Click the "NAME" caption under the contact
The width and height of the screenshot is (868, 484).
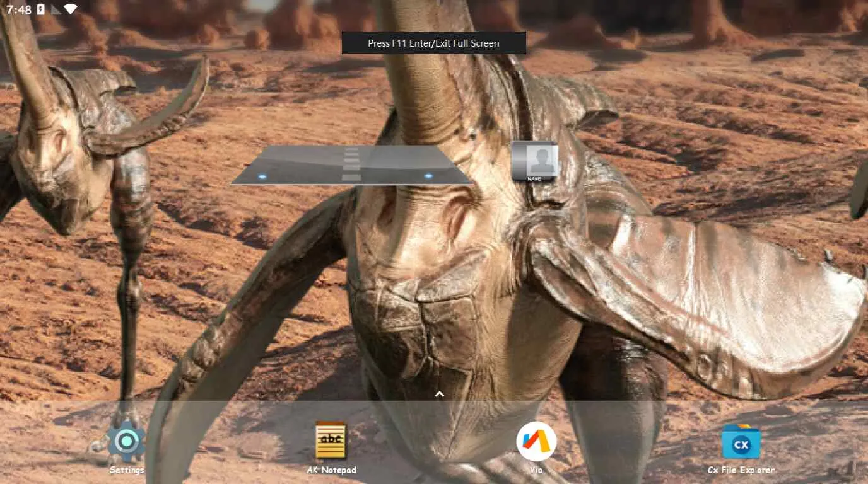534,180
